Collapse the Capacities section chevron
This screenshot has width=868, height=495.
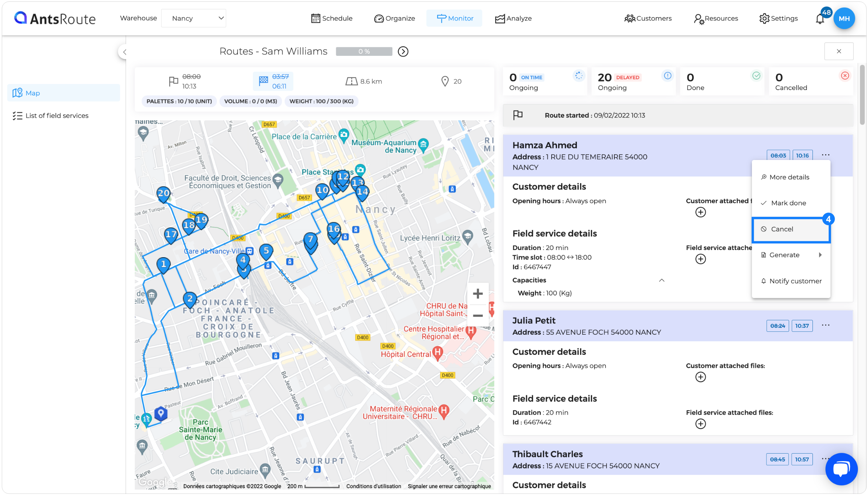(662, 280)
